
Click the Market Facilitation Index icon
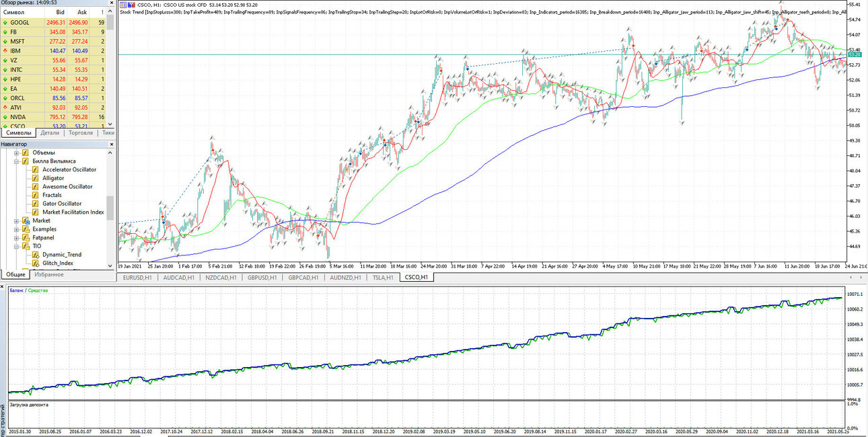click(x=36, y=212)
